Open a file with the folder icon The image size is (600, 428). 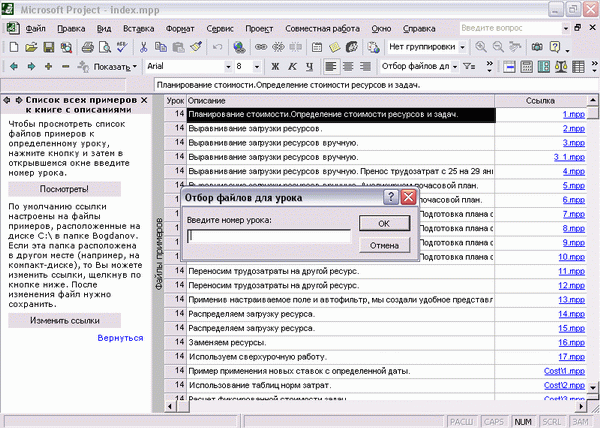31,47
